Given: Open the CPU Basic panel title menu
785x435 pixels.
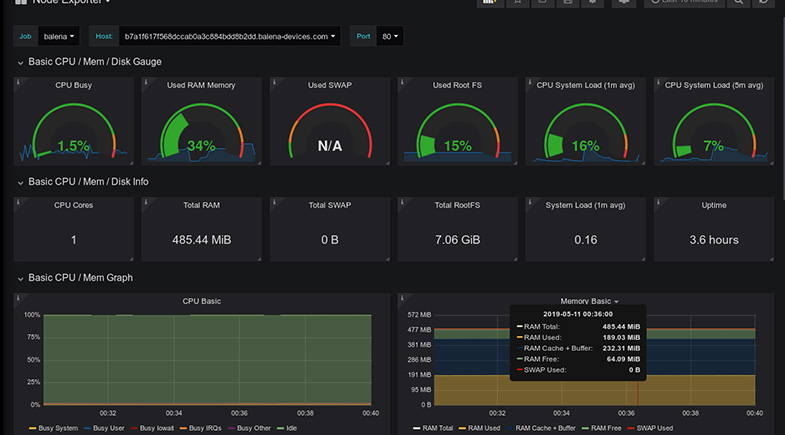Looking at the screenshot, I should [x=201, y=301].
